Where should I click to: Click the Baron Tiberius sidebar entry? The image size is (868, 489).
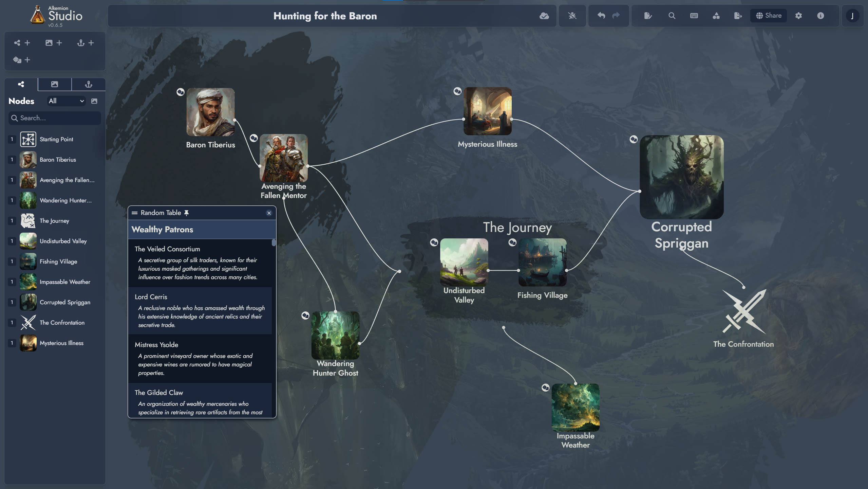click(x=58, y=159)
